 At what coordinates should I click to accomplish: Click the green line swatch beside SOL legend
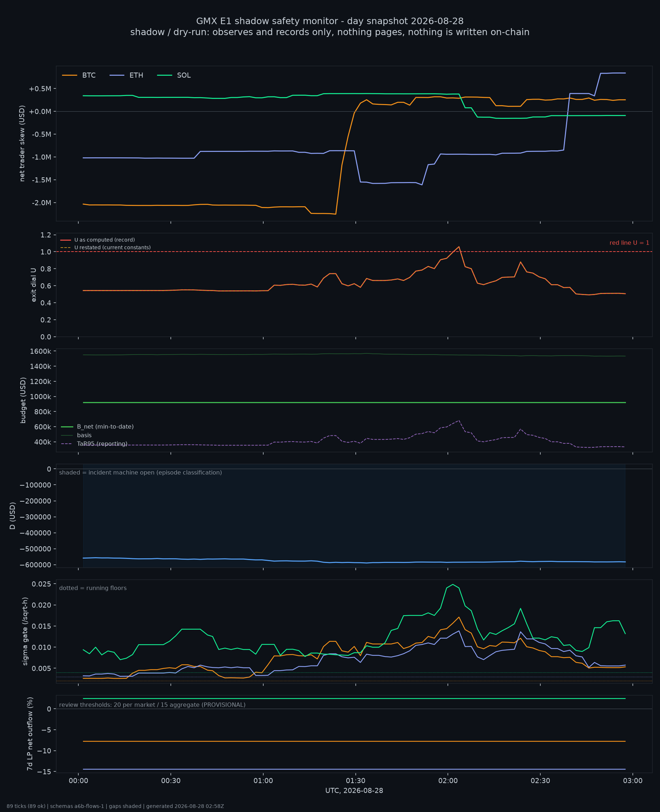(x=165, y=75)
